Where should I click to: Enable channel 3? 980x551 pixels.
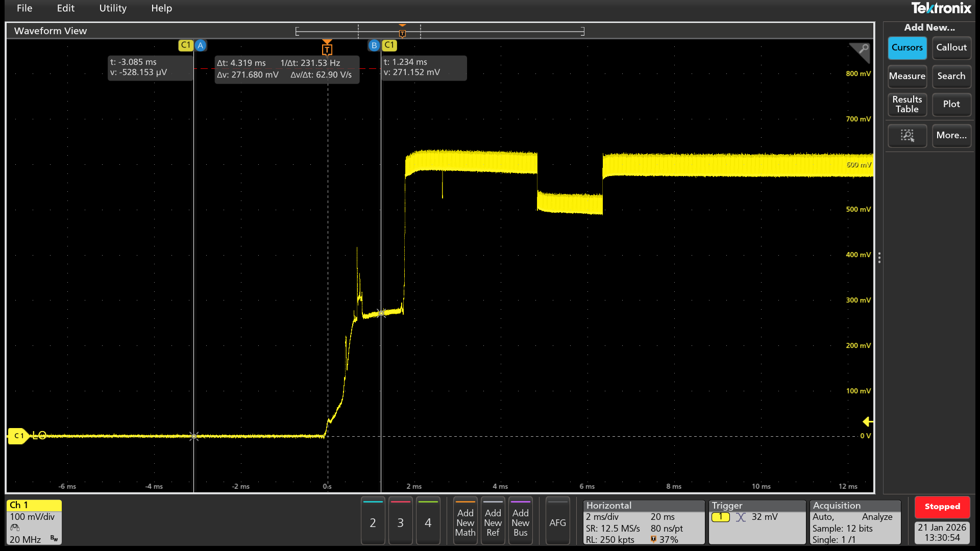click(x=401, y=522)
